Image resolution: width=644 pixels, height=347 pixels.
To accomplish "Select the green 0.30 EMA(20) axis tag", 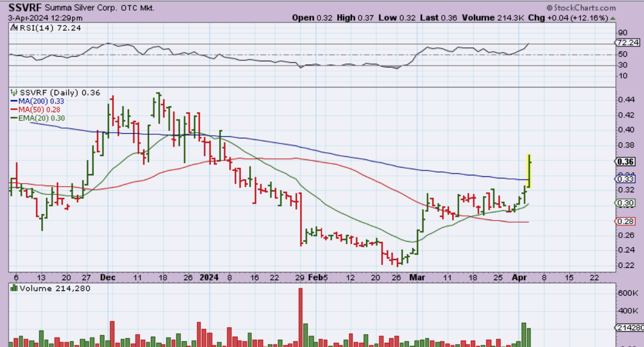I will click(624, 203).
